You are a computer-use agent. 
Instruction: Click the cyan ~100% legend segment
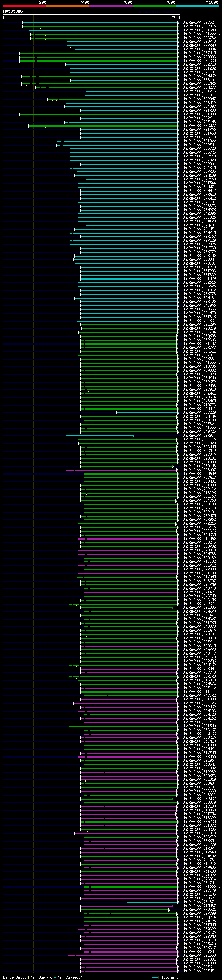(197, 6)
